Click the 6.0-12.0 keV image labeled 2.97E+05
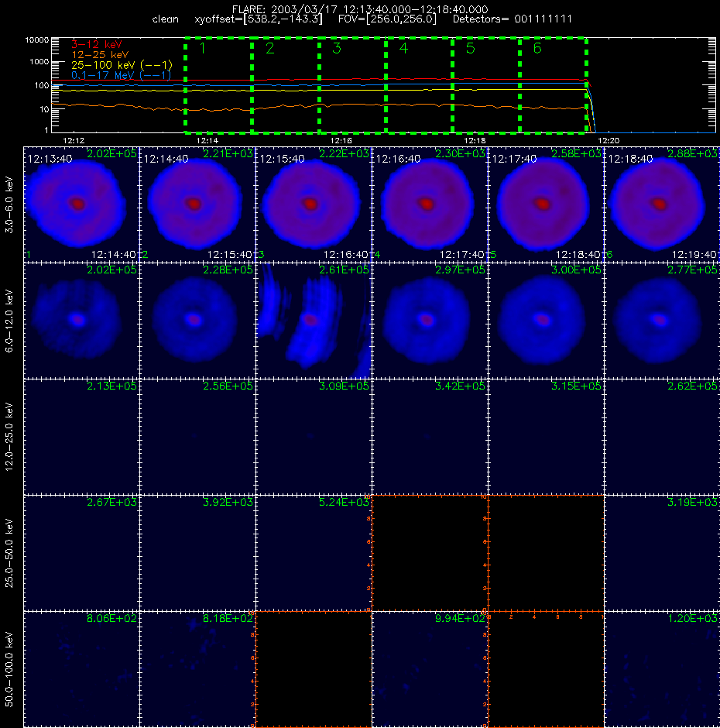720x728 pixels. tap(430, 321)
